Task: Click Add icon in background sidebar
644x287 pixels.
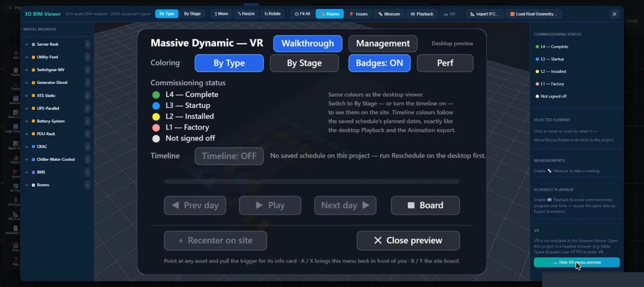Action: (x=16, y=55)
